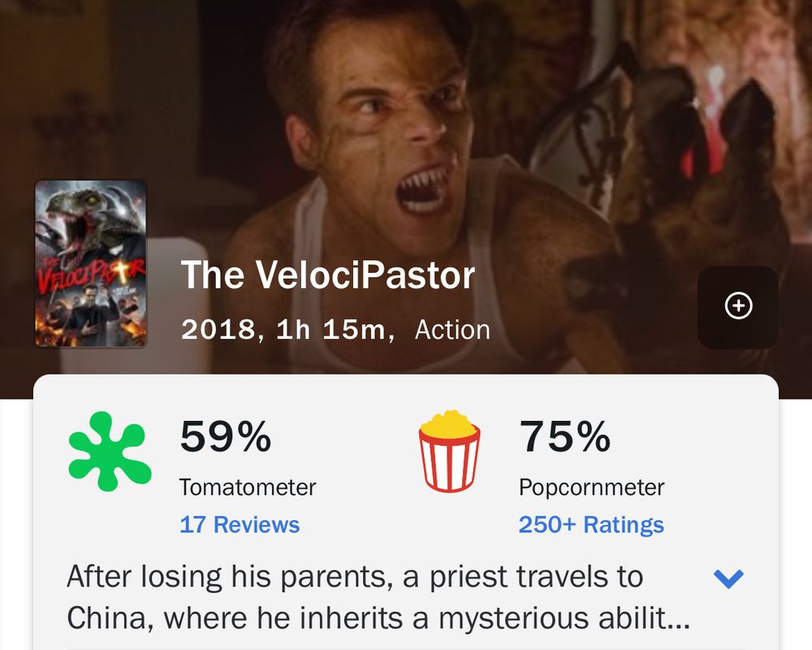Select the Popcornmeter label
812x650 pixels.
590,487
